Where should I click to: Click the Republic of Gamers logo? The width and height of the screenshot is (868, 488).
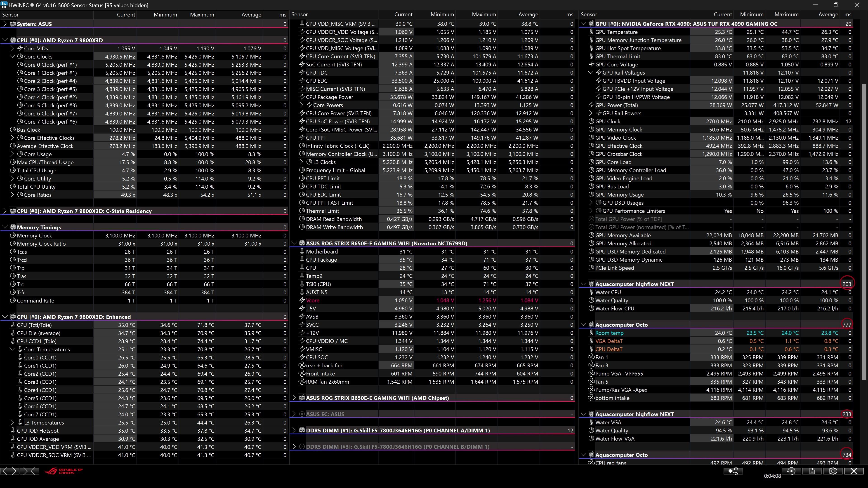click(x=63, y=471)
